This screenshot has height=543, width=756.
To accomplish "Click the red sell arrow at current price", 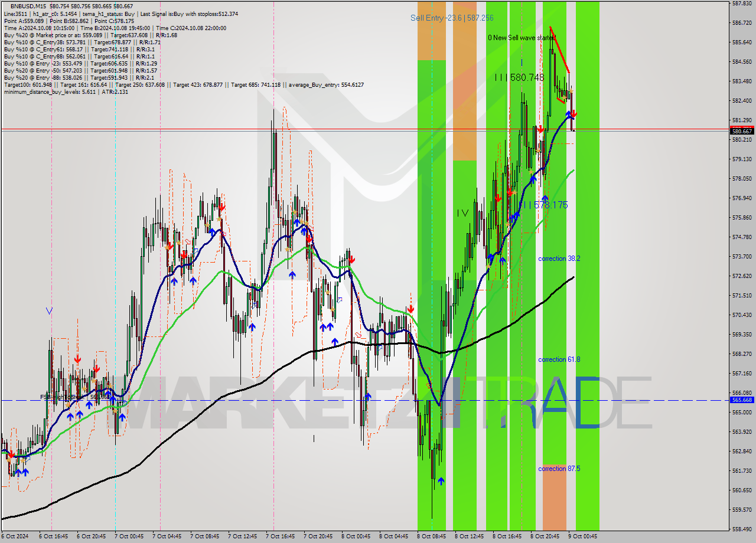I will pos(573,113).
